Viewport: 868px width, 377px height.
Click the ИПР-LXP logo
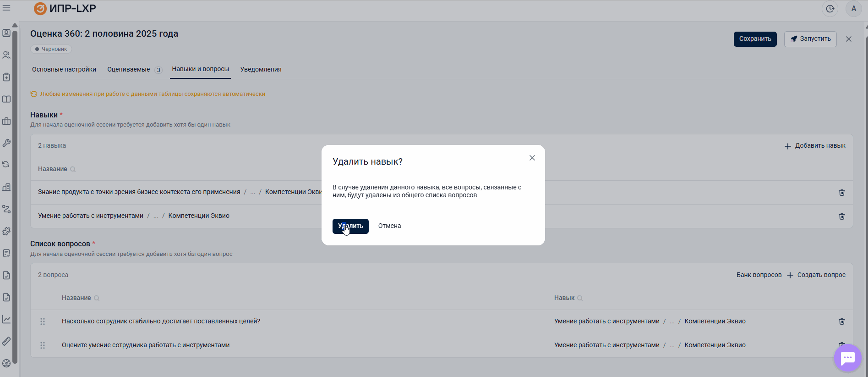[x=65, y=9]
